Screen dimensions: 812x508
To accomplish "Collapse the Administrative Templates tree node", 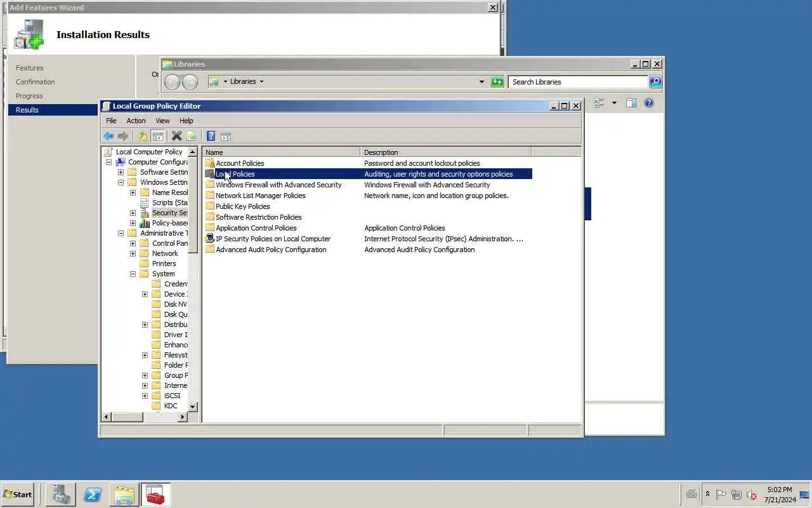I will click(121, 233).
